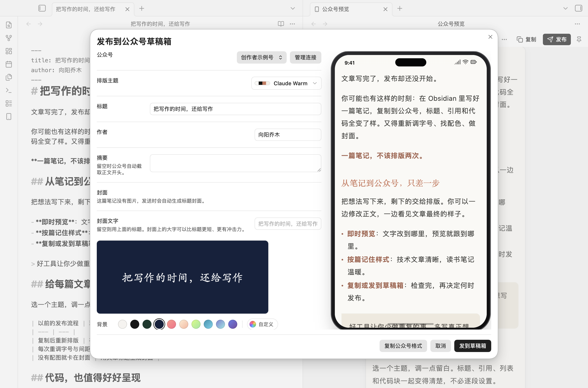Open the note's more options ellipsis

point(292,24)
